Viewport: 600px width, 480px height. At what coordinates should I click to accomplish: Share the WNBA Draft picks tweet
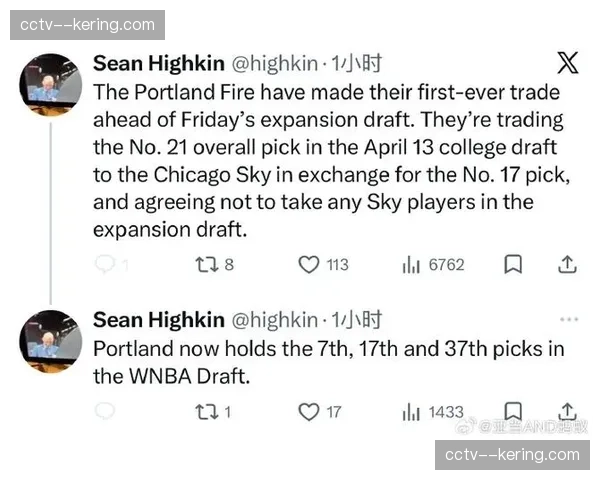(566, 410)
